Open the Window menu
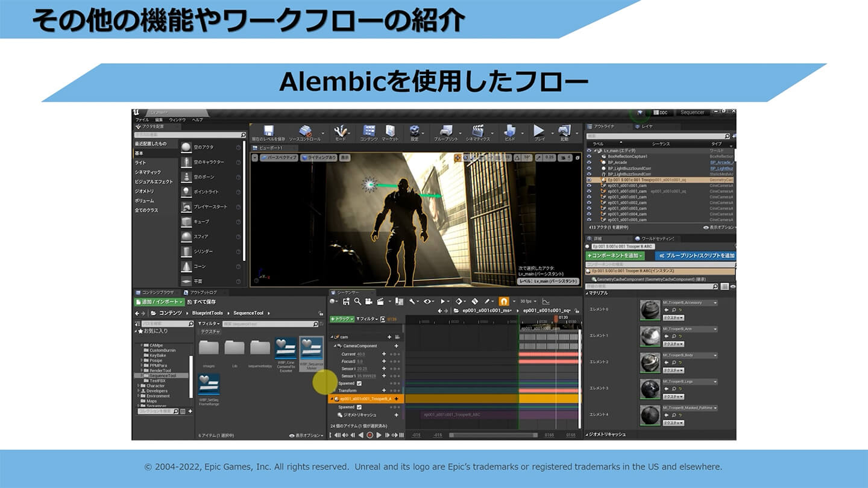This screenshot has width=868, height=488. (177, 120)
